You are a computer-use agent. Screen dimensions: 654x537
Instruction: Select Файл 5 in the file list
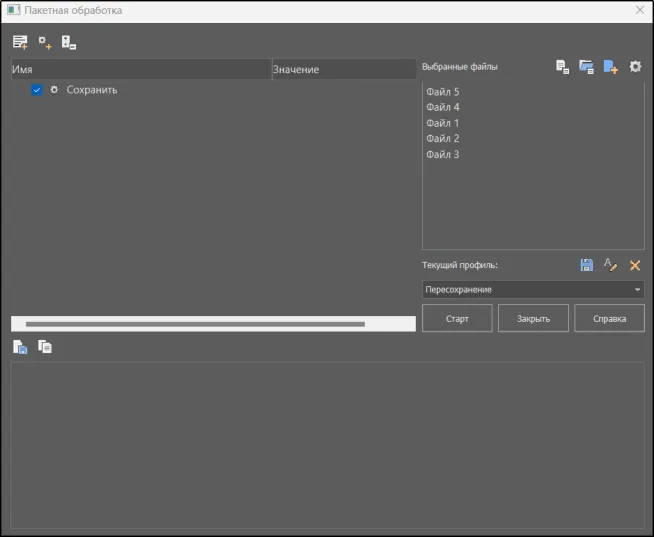point(443,92)
